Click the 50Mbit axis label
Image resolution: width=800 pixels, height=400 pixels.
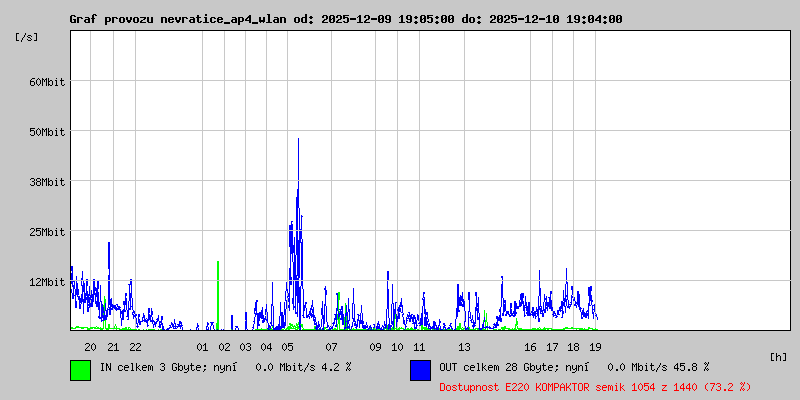[x=47, y=132]
